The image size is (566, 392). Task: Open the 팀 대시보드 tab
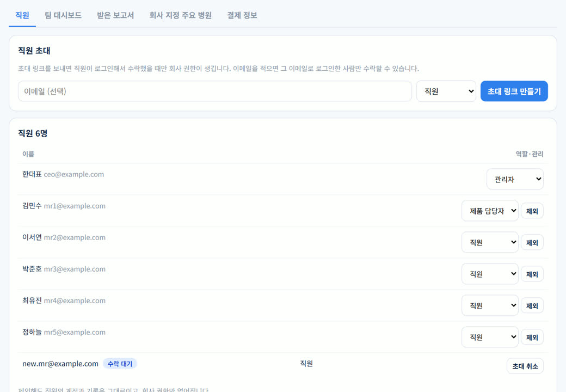63,15
